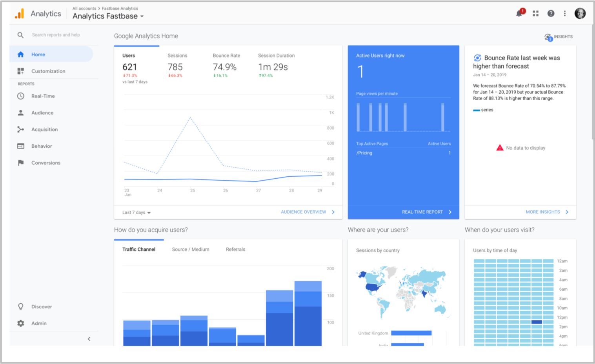This screenshot has height=364, width=595.
Task: Open the help question mark icon
Action: click(551, 13)
